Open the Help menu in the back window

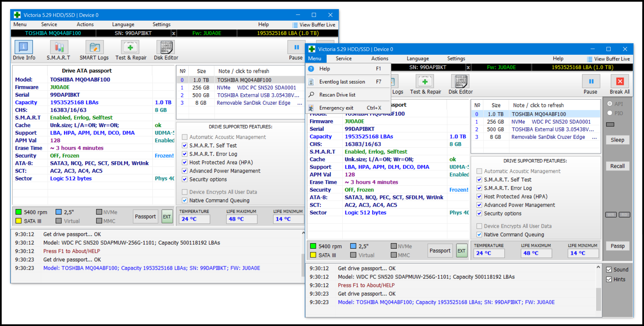264,24
